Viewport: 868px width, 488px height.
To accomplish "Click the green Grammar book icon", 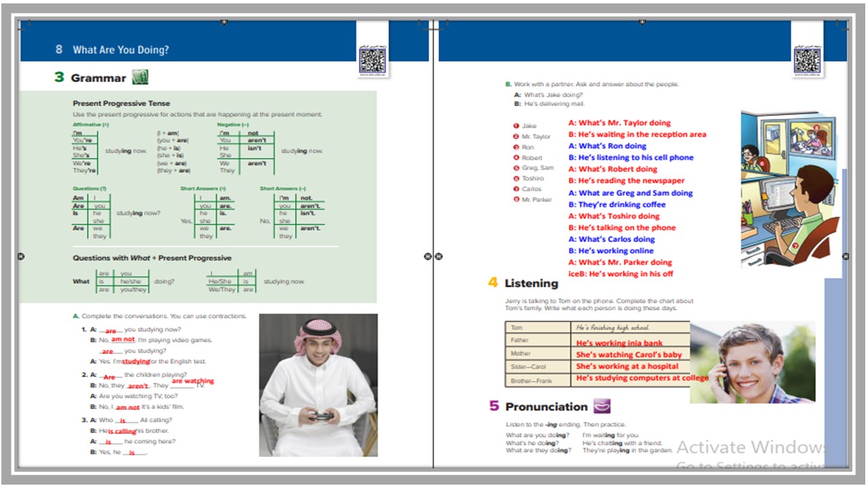I will (140, 77).
